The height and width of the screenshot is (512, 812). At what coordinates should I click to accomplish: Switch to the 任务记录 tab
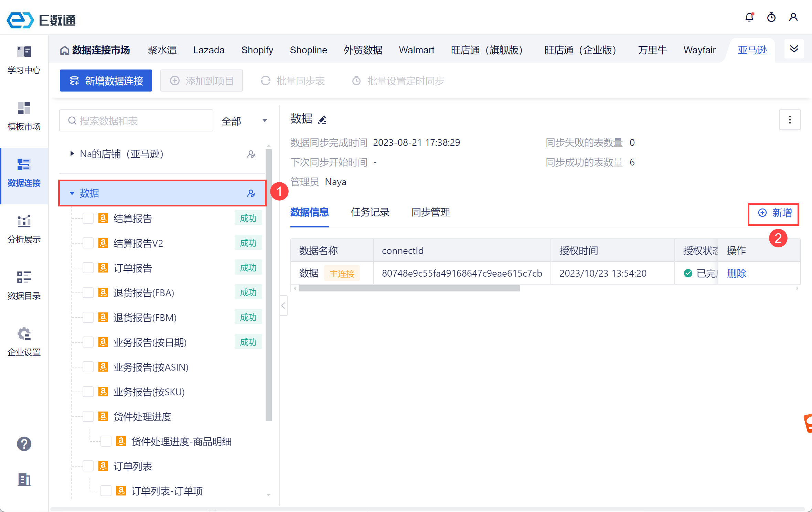coord(370,212)
